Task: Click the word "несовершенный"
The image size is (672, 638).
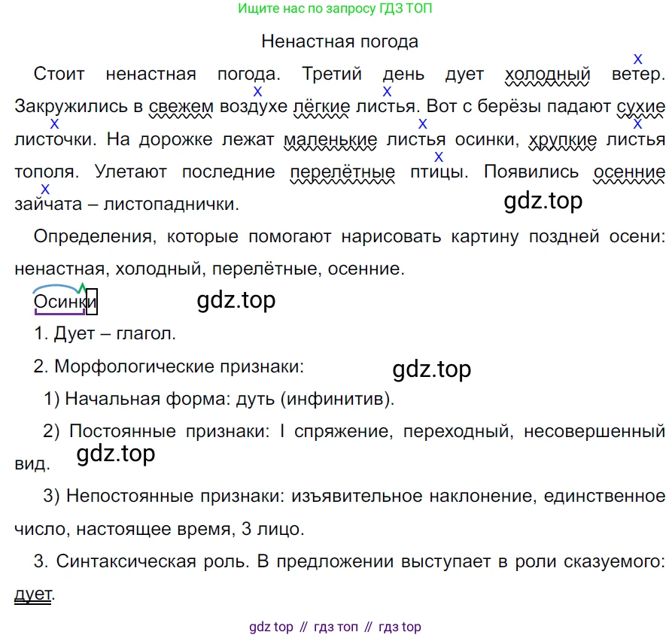Action: click(594, 431)
